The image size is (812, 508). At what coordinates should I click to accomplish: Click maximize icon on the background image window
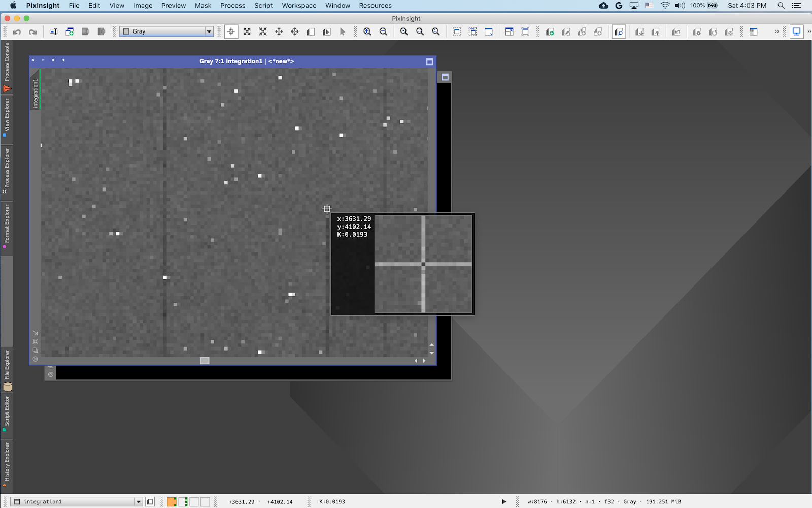click(445, 77)
